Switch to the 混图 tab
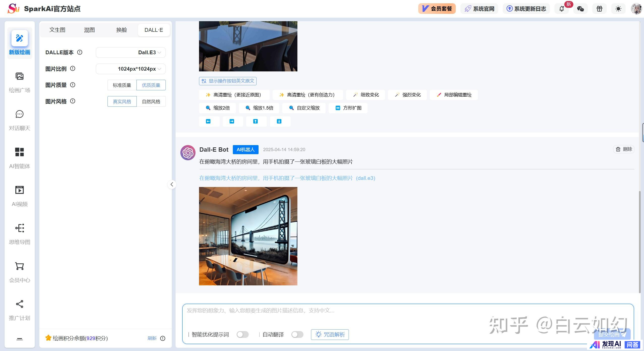644x351 pixels. pos(89,30)
